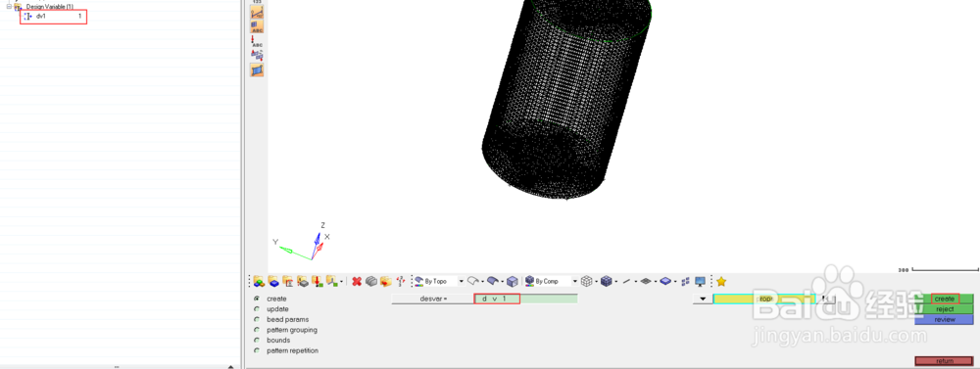Screen dimensions: 980x369
Task: Click the yellow props entity selector
Action: 765,300
